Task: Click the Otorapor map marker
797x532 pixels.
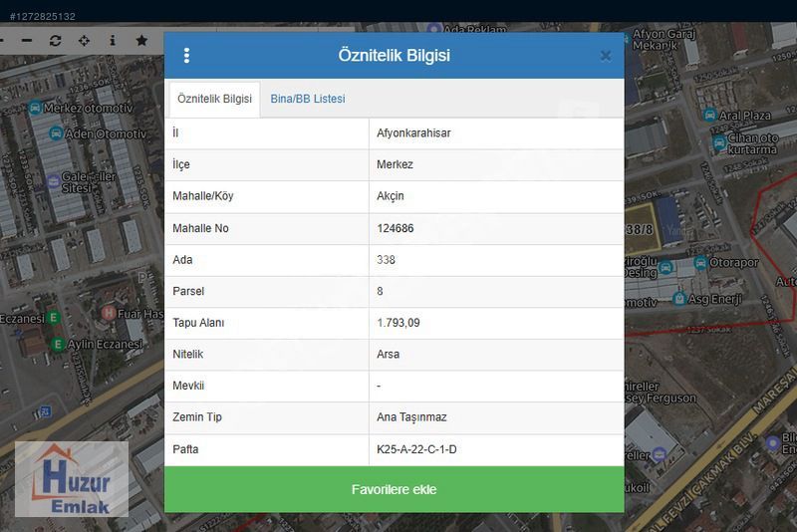Action: (x=700, y=263)
